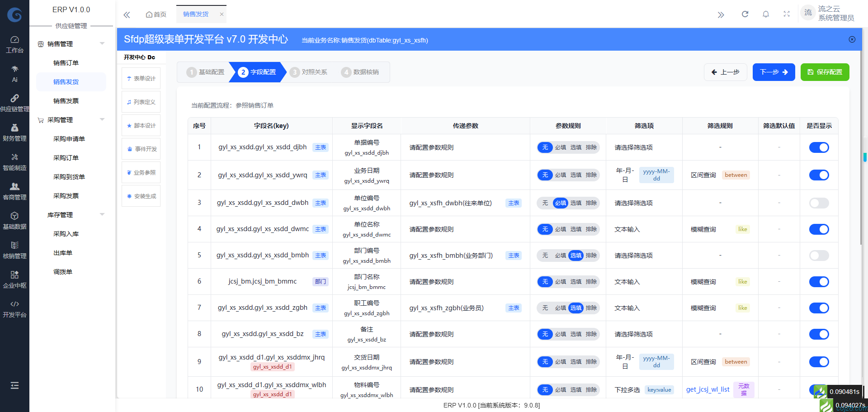This screenshot has height=412, width=868.
Task: Select the 列表定义 tool
Action: (141, 101)
